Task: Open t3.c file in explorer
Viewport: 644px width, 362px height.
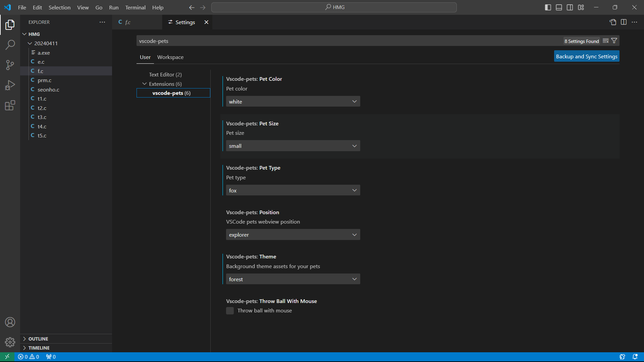Action: coord(66,117)
